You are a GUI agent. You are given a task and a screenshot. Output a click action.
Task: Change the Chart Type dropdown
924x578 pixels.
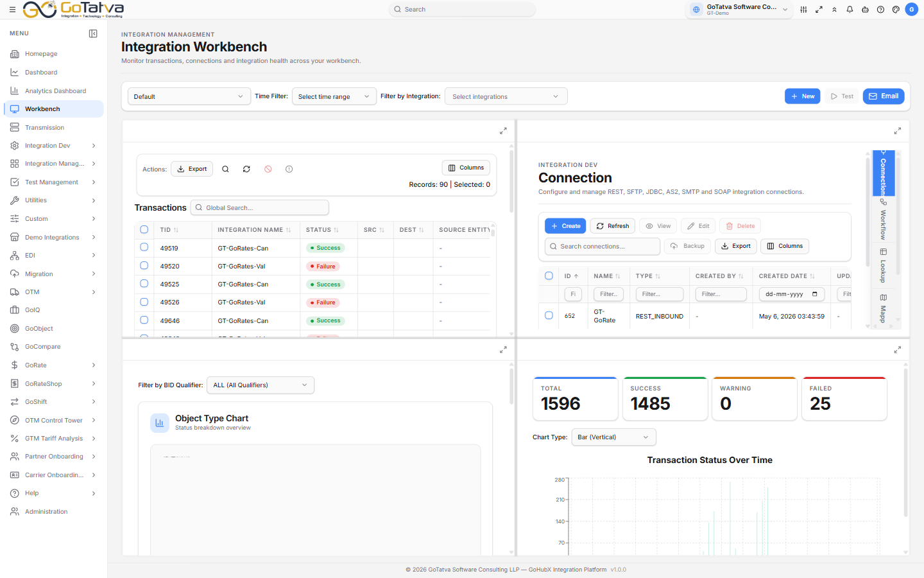pyautogui.click(x=613, y=437)
